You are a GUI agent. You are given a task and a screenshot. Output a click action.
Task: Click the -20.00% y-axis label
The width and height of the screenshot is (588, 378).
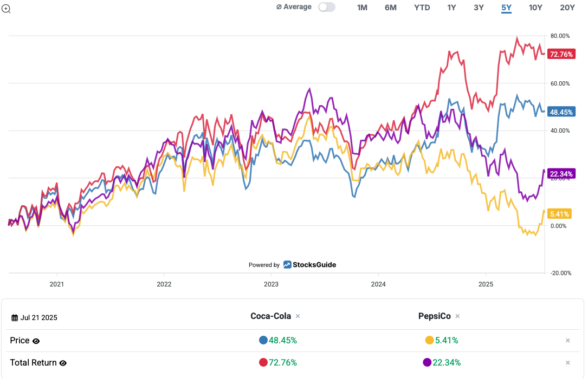coord(560,273)
